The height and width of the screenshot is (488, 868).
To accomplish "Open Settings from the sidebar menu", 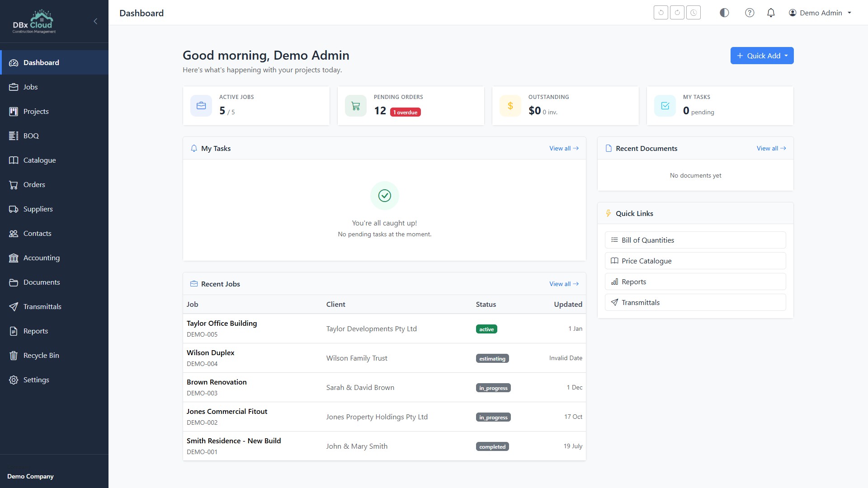I will pyautogui.click(x=36, y=380).
